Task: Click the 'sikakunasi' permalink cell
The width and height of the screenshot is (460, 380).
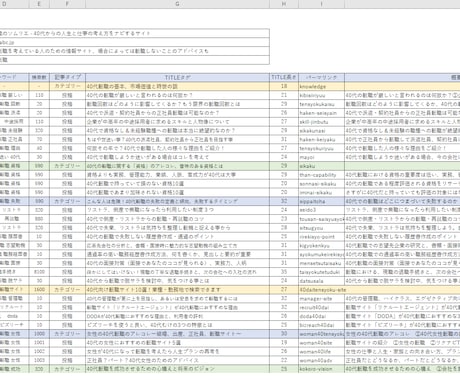Action: tap(322, 131)
